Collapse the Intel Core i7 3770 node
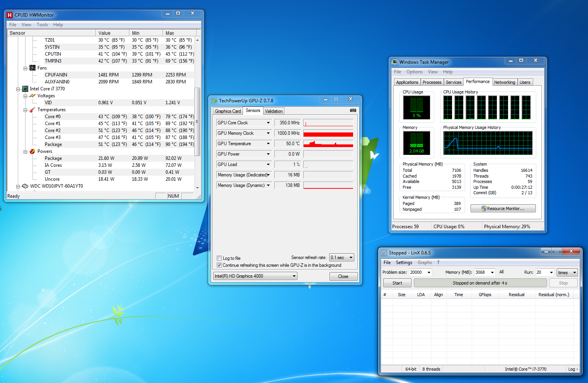588x383 pixels. (18, 89)
